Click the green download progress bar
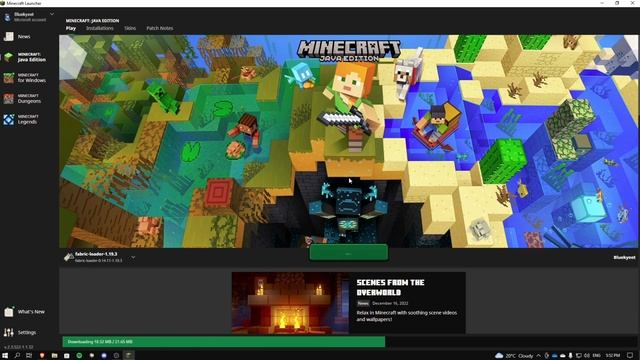 click(x=224, y=342)
